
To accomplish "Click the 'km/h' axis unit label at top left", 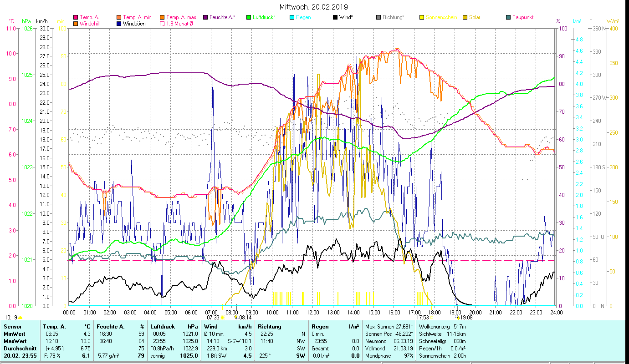I will pyautogui.click(x=41, y=21).
